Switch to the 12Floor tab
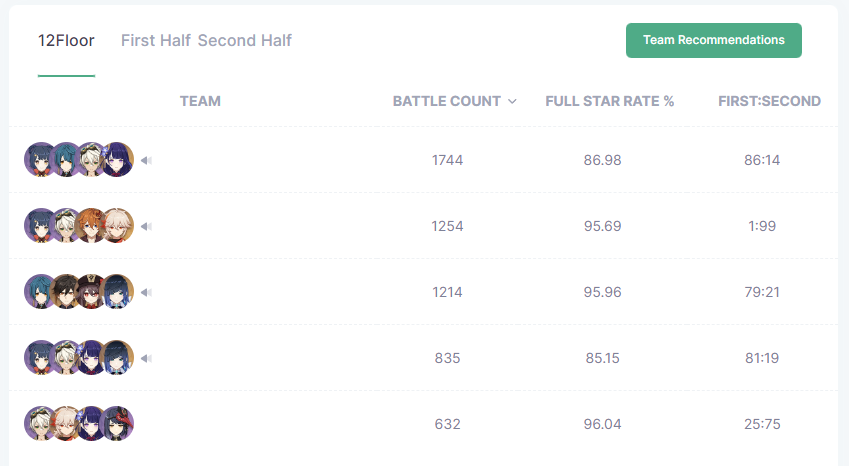The image size is (849, 466). (66, 41)
